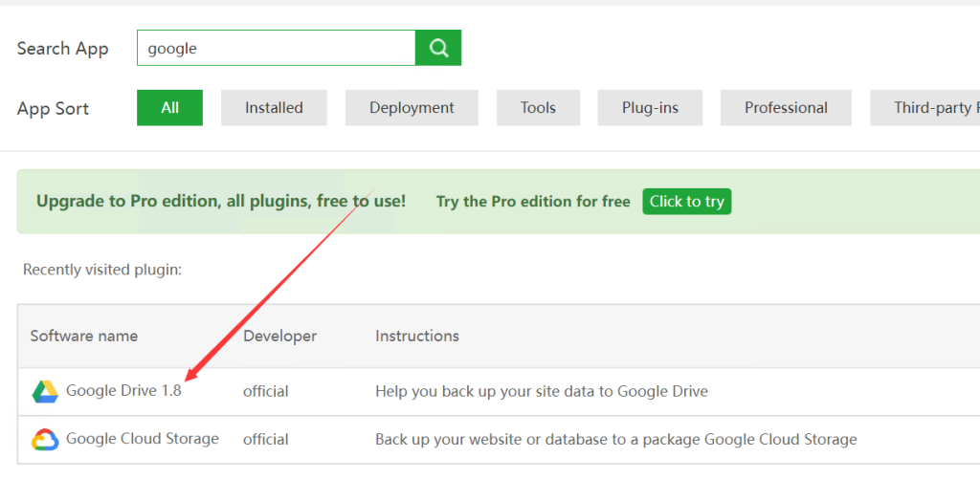Switch to the Tools tab
This screenshot has width=980, height=479.
pos(538,108)
